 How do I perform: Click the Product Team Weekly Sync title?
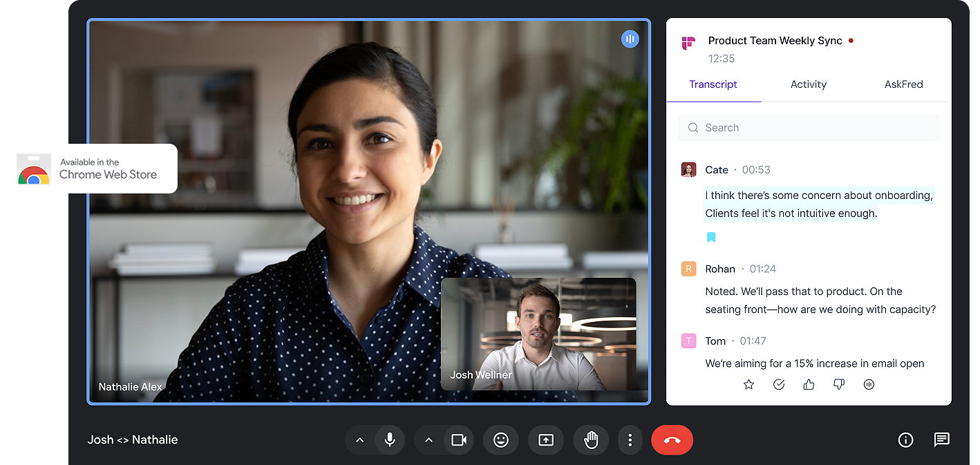point(775,41)
